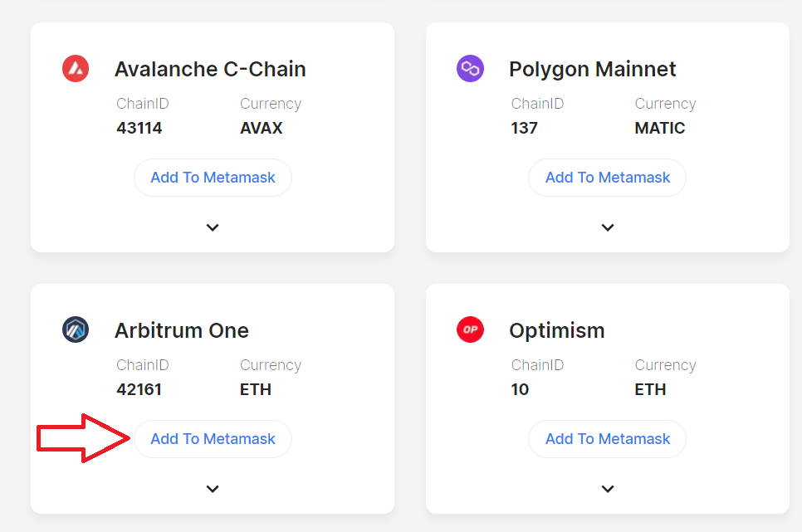Click the MATIC currency value
The height and width of the screenshot is (532, 802).
coord(660,128)
